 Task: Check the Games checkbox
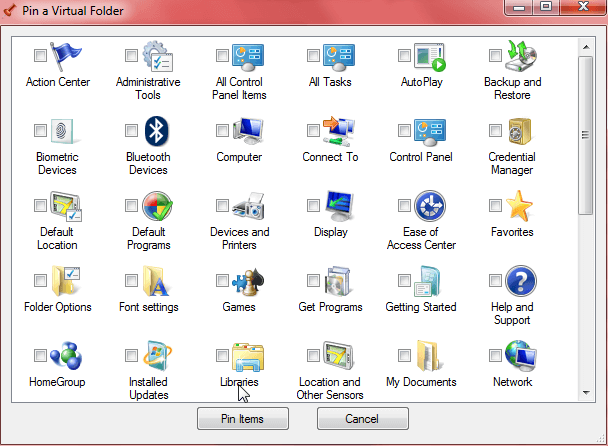[x=223, y=280]
